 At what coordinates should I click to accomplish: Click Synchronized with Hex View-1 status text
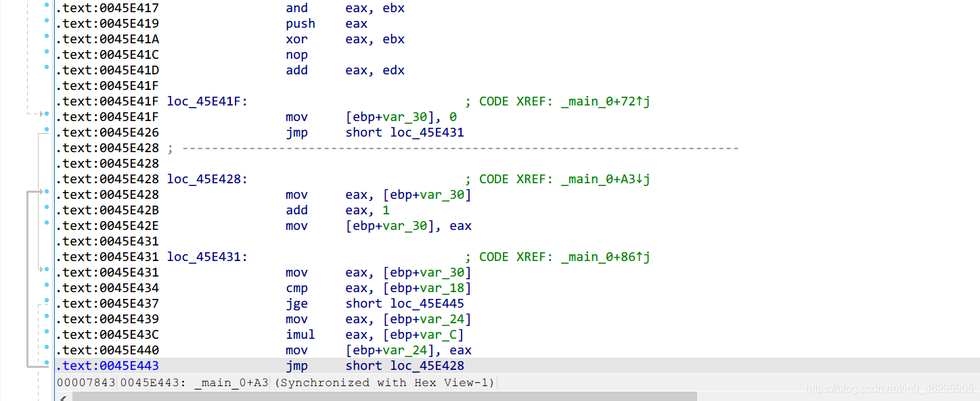pos(384,383)
